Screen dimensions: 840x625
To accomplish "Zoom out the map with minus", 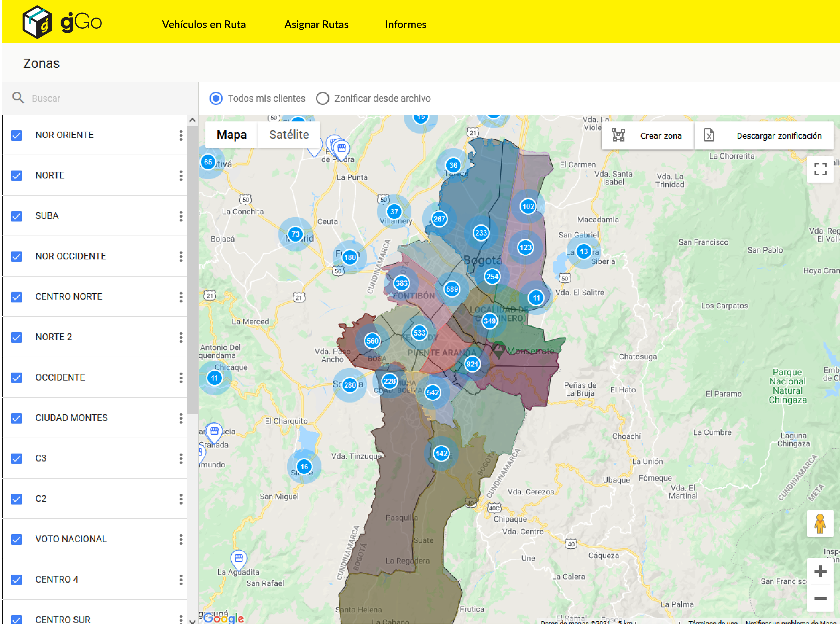I will 820,599.
